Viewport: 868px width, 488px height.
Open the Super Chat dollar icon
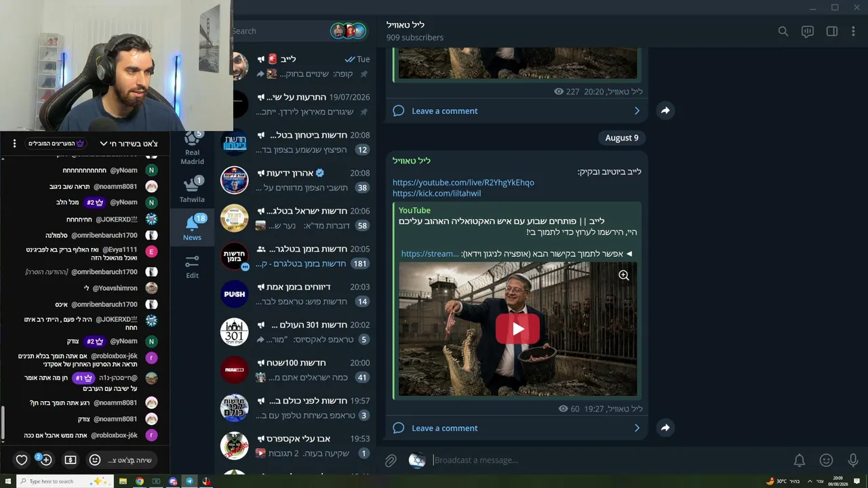[71, 460]
